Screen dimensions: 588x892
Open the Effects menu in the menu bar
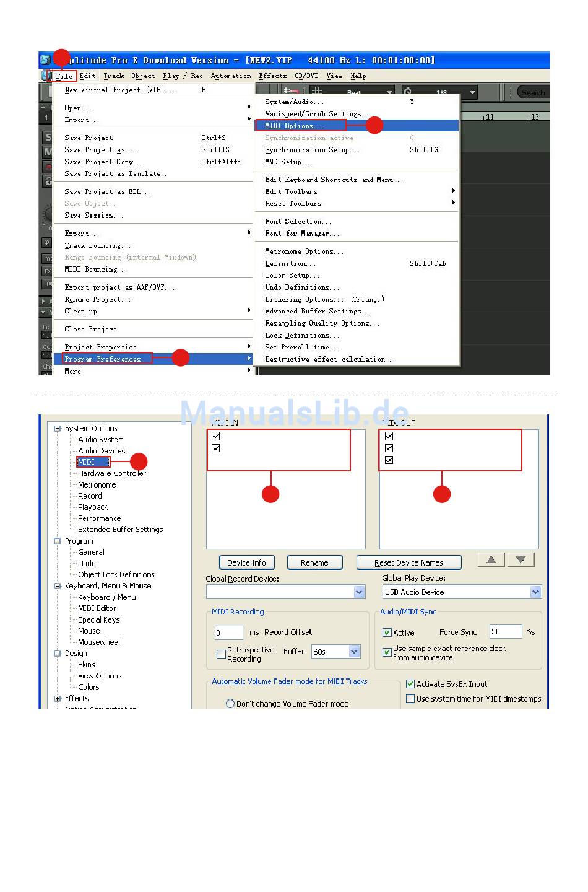coord(273,76)
